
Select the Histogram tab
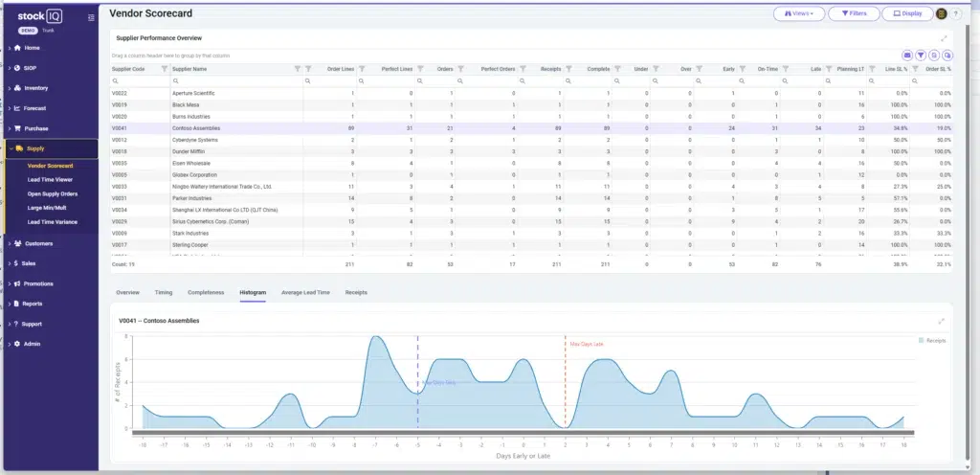pyautogui.click(x=253, y=292)
